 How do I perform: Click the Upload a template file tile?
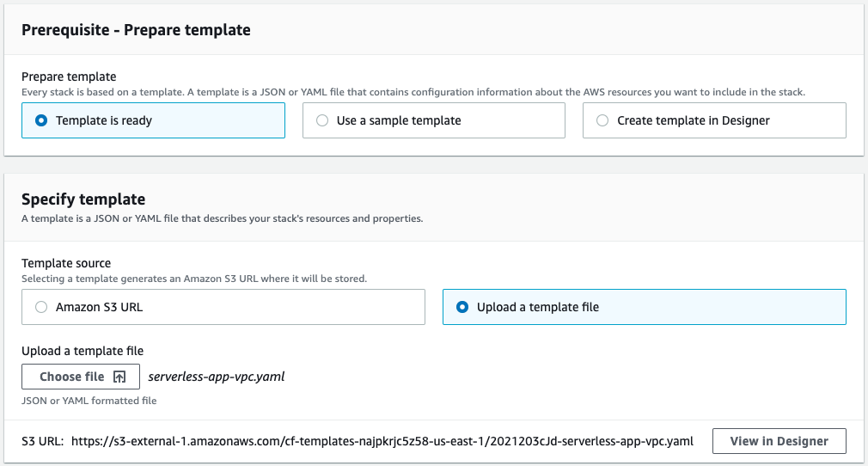click(645, 307)
